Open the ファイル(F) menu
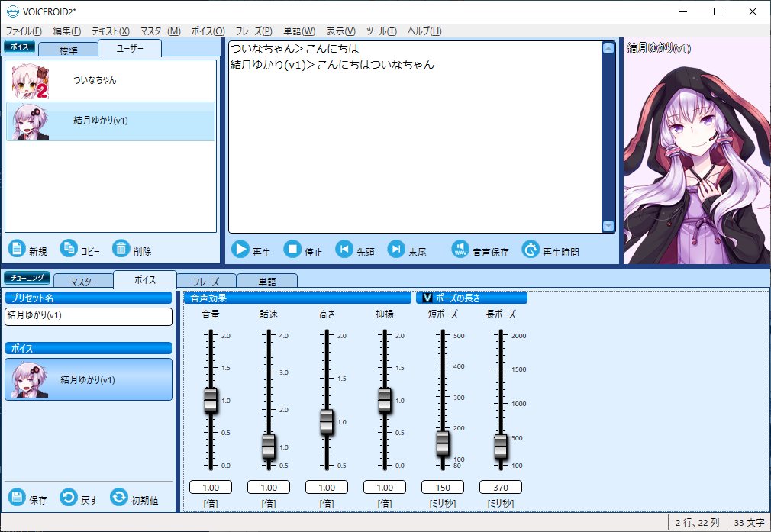 coord(24,31)
